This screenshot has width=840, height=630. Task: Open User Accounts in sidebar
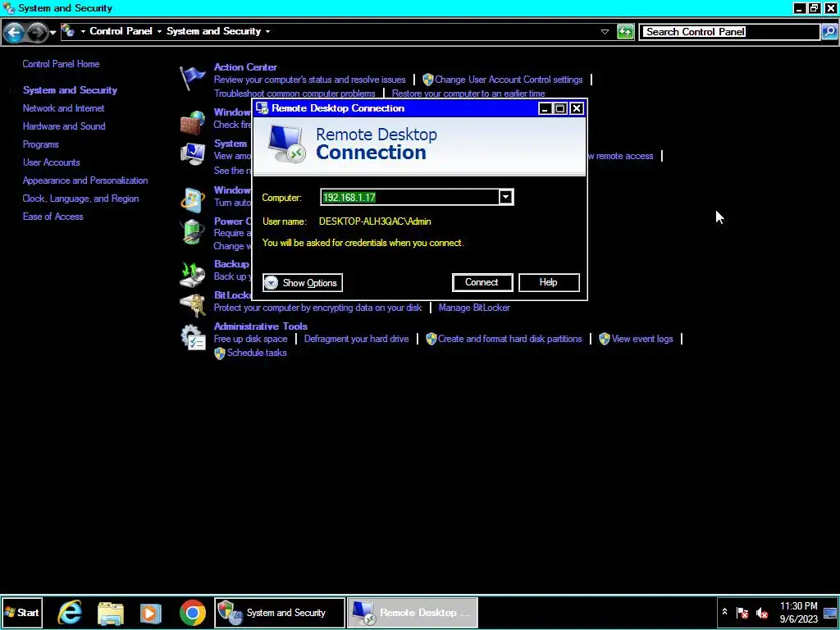pos(52,162)
